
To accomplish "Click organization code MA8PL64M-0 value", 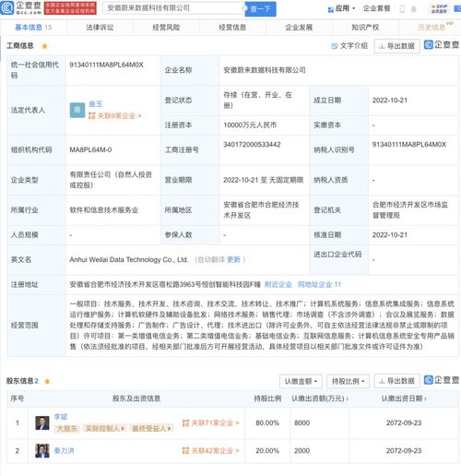I will pos(90,149).
